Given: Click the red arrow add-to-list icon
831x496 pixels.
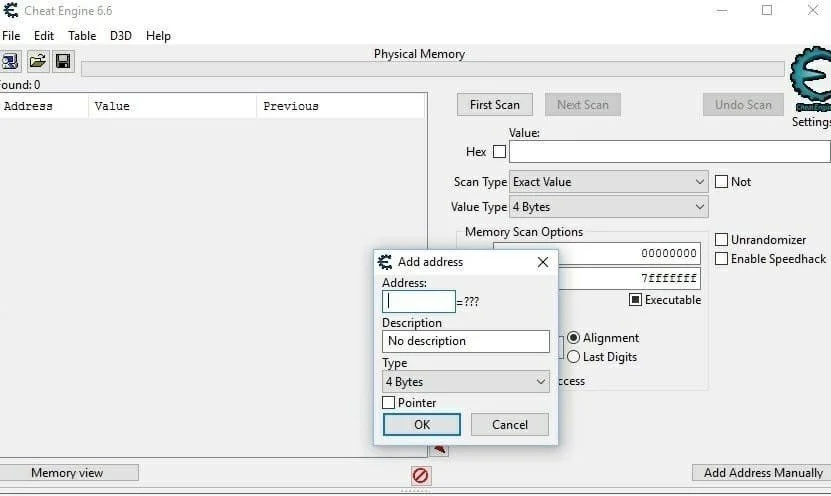Looking at the screenshot, I should 439,450.
